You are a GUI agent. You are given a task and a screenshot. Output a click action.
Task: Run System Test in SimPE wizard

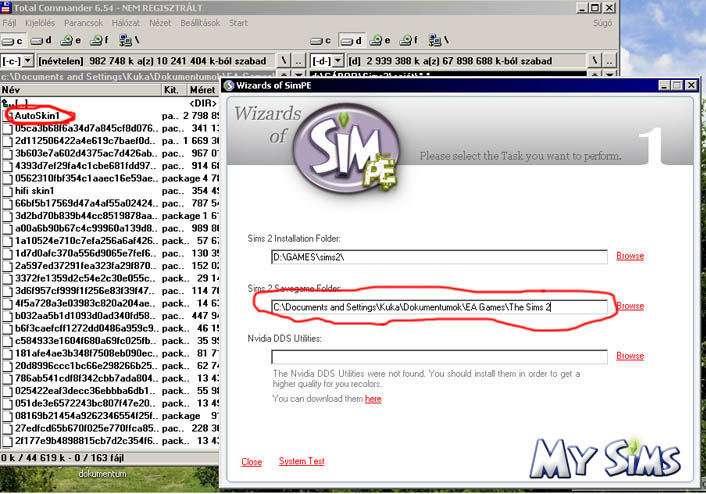click(301, 461)
